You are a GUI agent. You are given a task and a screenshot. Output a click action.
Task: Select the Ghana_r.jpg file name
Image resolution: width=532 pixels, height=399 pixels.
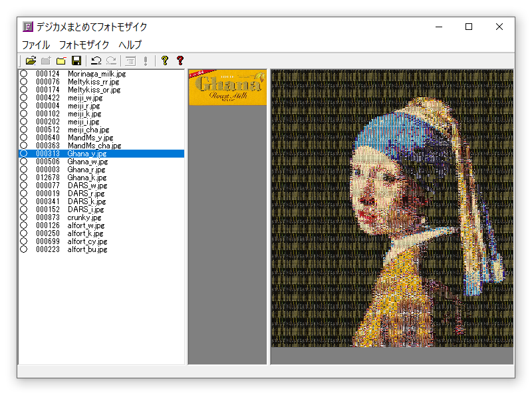point(86,170)
